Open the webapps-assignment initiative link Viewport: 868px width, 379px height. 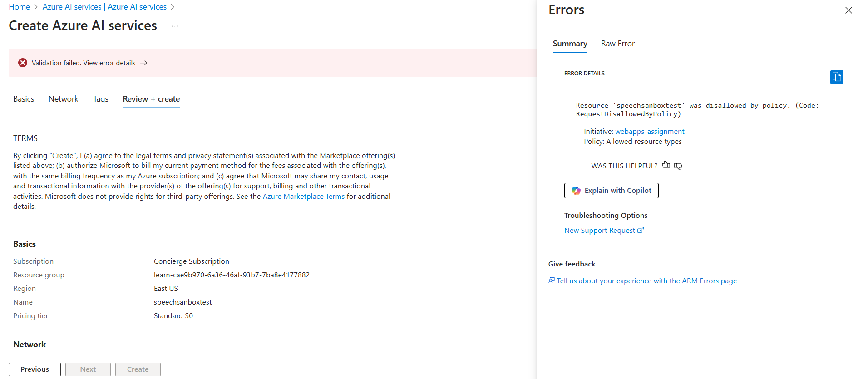pyautogui.click(x=650, y=132)
